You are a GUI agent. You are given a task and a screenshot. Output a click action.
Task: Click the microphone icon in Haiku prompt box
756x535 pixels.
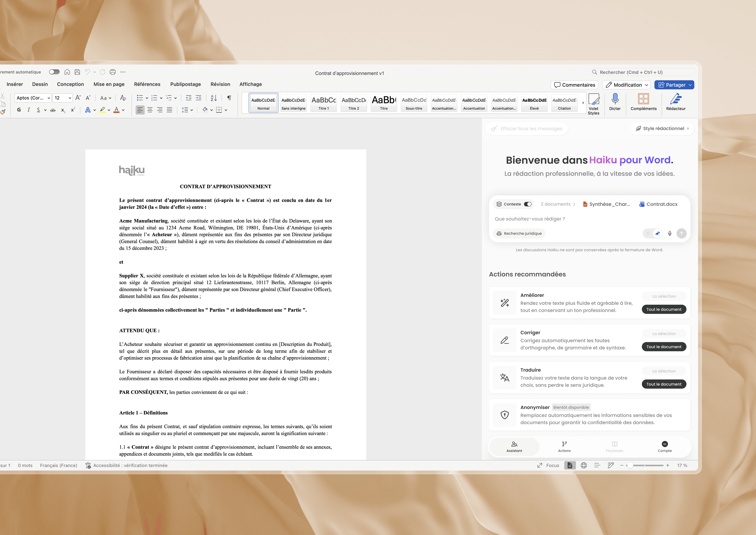670,233
